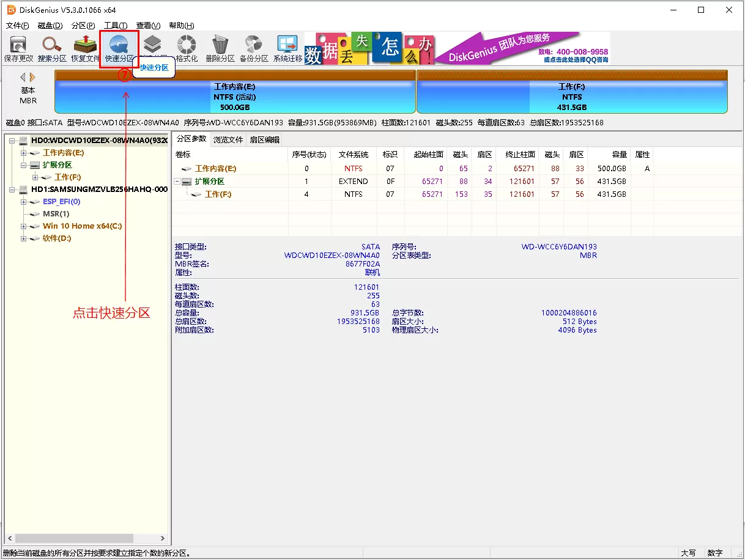Image resolution: width=745 pixels, height=560 pixels.
Task: Open the 工具(T) menu
Action: 115,26
